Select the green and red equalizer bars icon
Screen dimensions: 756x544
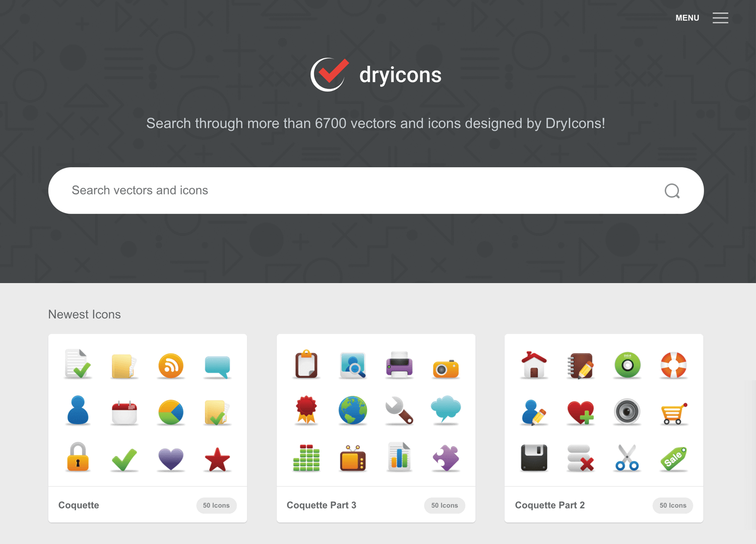306,458
